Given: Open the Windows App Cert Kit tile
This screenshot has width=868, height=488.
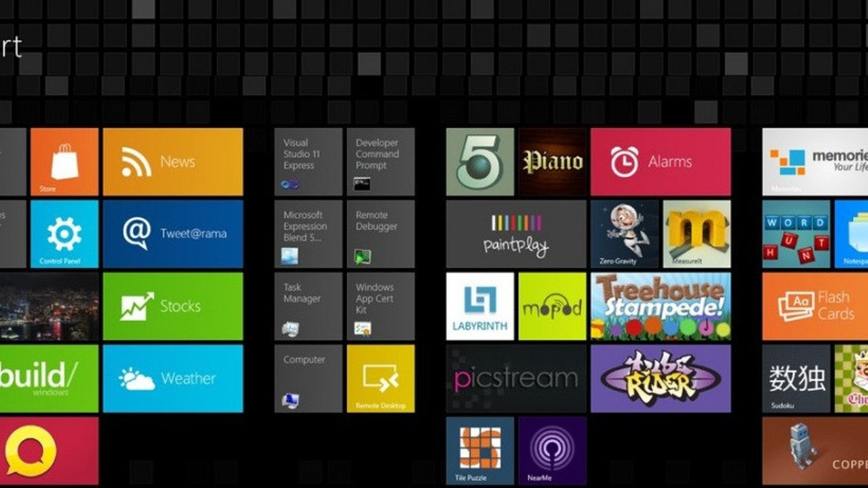Looking at the screenshot, I should (380, 306).
